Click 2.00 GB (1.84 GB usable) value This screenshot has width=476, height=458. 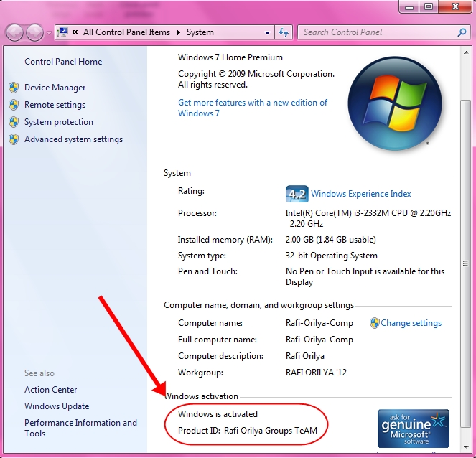point(330,240)
